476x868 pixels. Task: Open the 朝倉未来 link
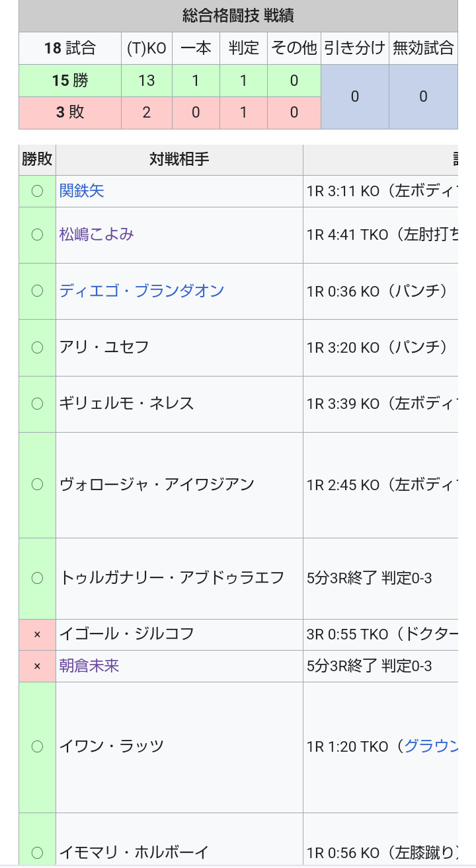coord(89,666)
